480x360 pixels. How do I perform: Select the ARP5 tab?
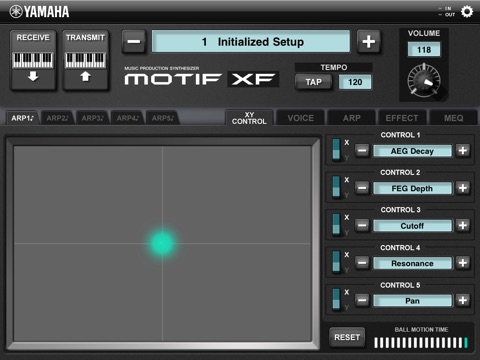pyautogui.click(x=163, y=118)
